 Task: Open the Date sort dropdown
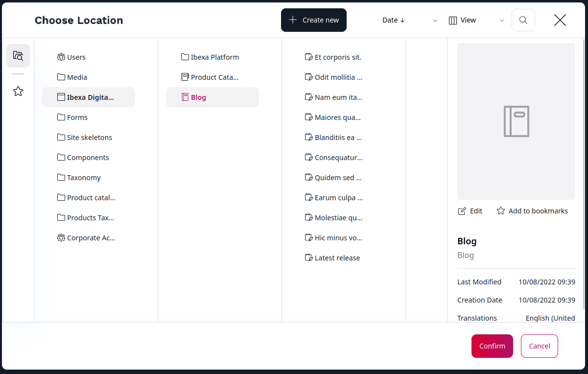pyautogui.click(x=409, y=20)
